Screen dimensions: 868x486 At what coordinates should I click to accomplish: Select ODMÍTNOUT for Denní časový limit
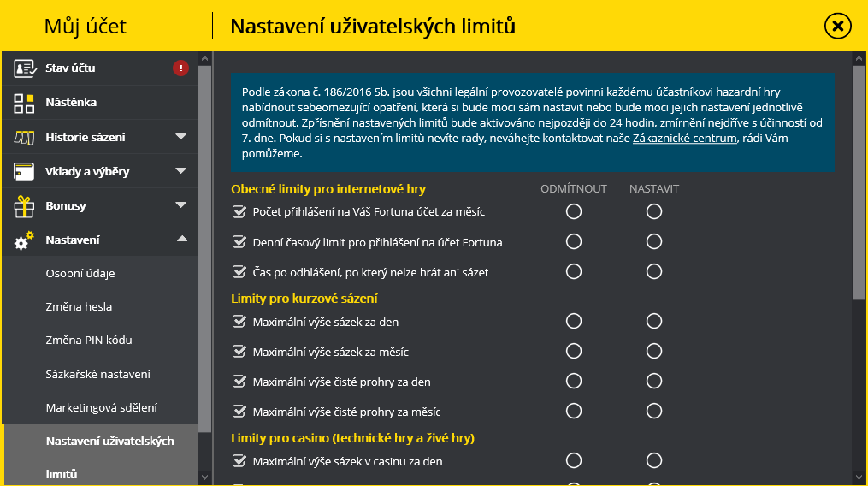[574, 241]
